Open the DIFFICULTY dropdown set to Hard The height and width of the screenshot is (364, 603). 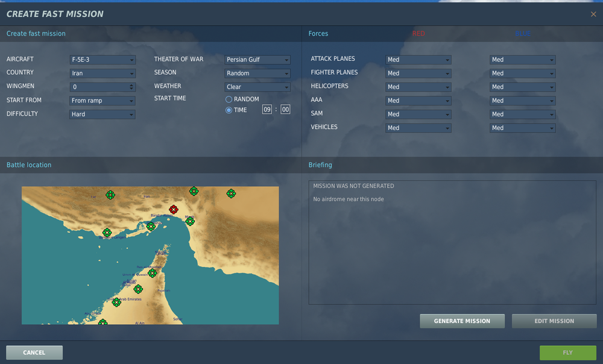(103, 114)
